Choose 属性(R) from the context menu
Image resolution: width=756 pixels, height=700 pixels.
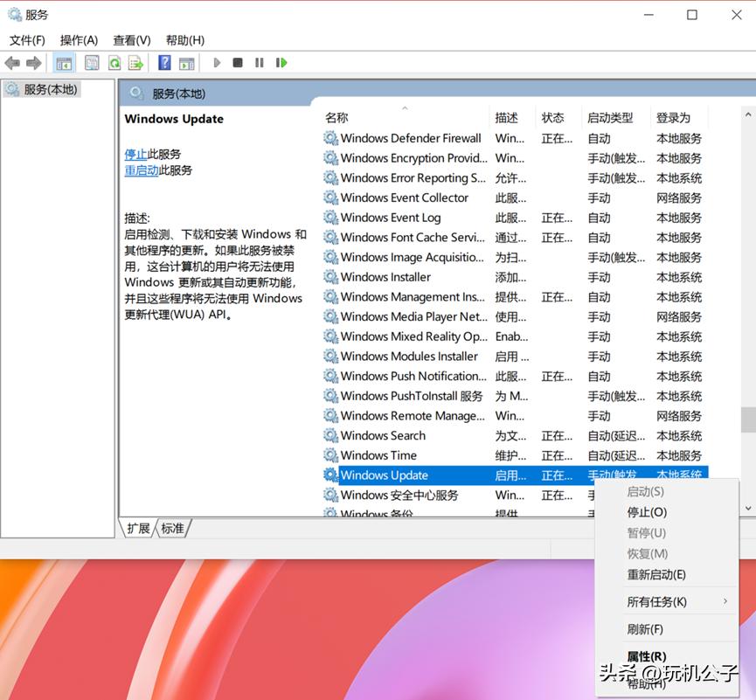click(645, 656)
